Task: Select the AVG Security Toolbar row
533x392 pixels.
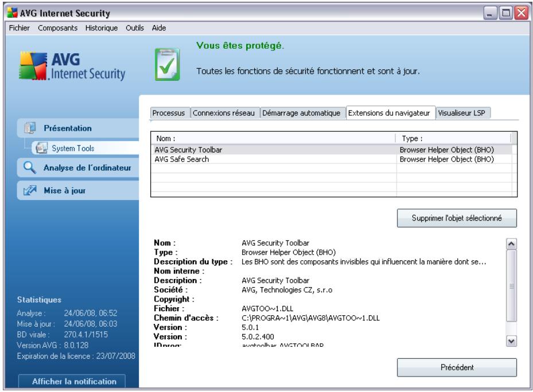Action: [332, 150]
